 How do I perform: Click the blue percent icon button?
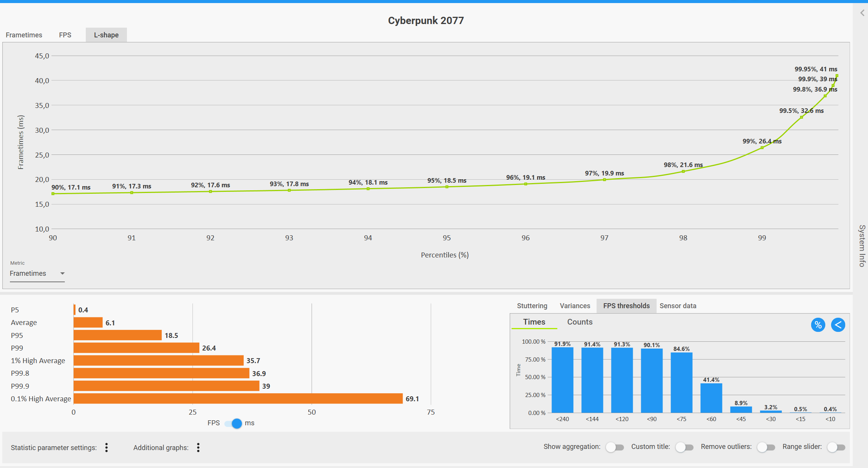818,325
